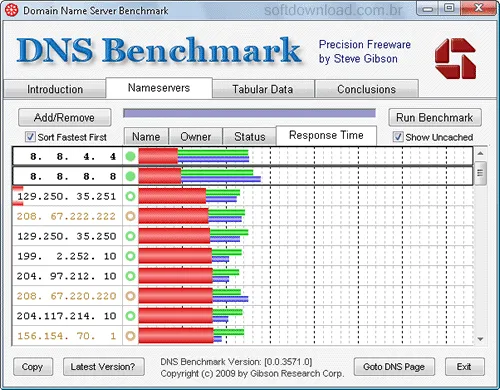
Task: Open the Goto DNS Page button
Action: pos(394,367)
